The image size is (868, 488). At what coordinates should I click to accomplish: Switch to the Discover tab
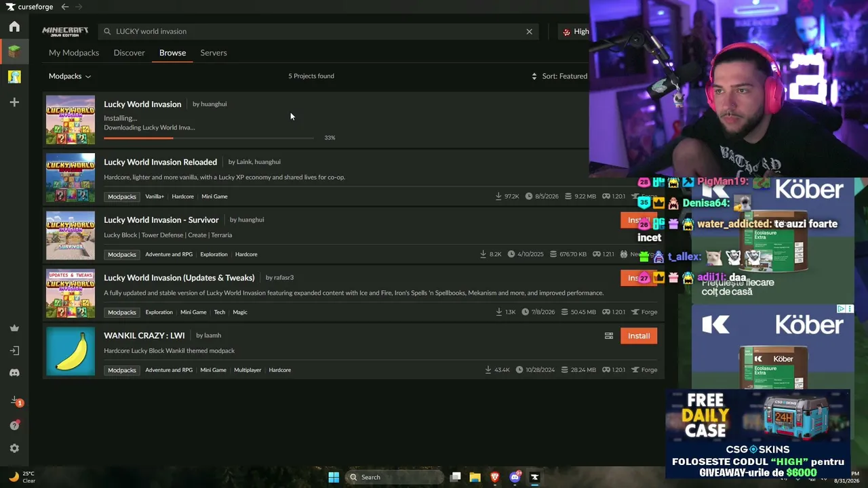[x=130, y=53]
